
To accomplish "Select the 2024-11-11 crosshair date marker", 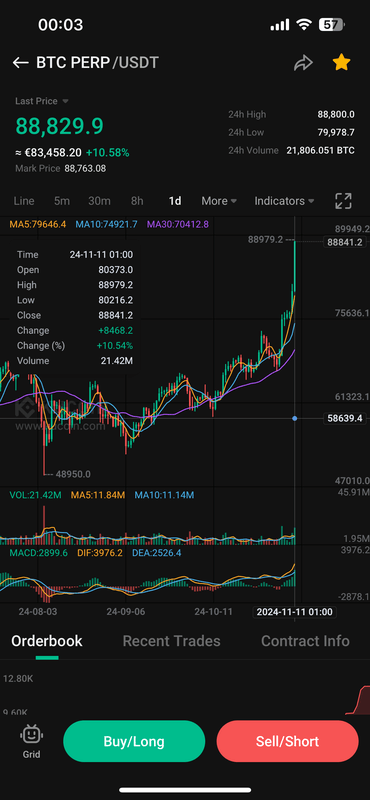I will point(295,612).
